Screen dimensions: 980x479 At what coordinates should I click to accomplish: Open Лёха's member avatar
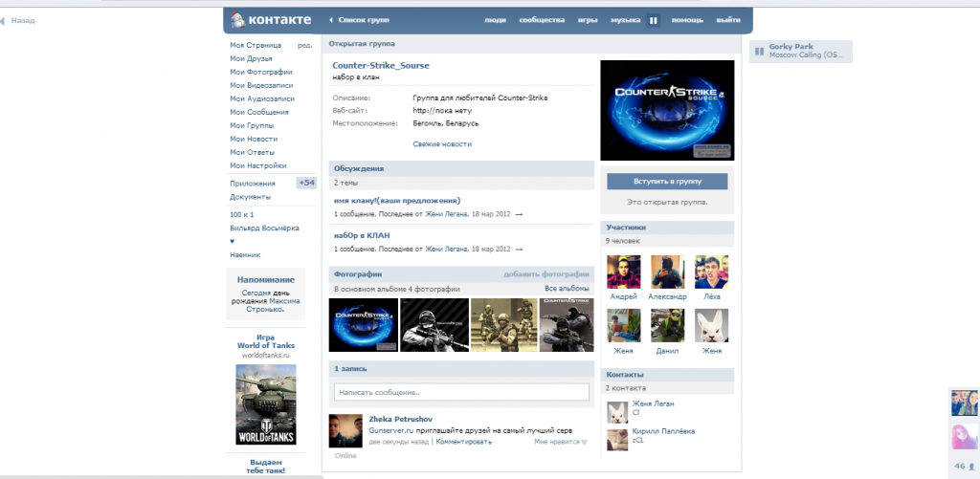tap(711, 272)
